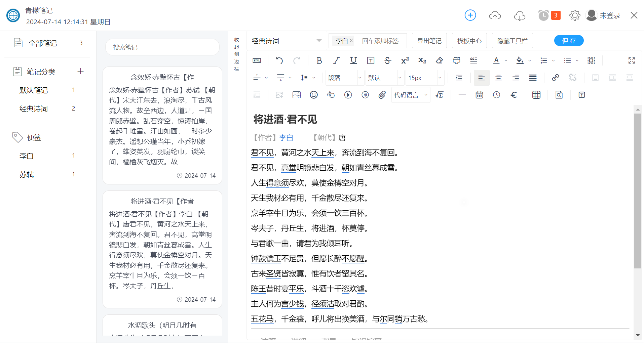Click the 保存 save button
Screen dimensions: 644x343
pyautogui.click(x=569, y=41)
